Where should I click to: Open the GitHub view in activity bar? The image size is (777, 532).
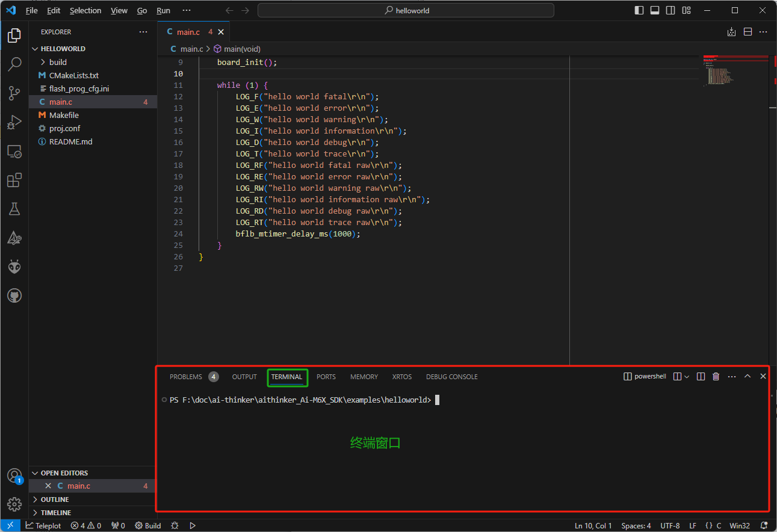14,295
